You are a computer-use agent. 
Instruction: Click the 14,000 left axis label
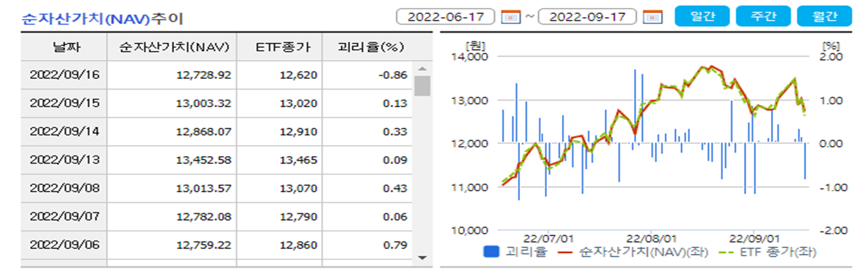pyautogui.click(x=469, y=57)
